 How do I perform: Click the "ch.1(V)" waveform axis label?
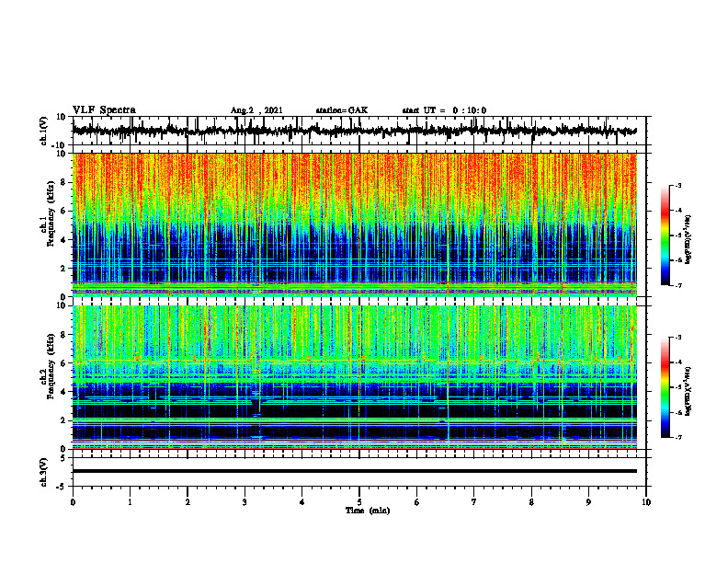coord(44,131)
